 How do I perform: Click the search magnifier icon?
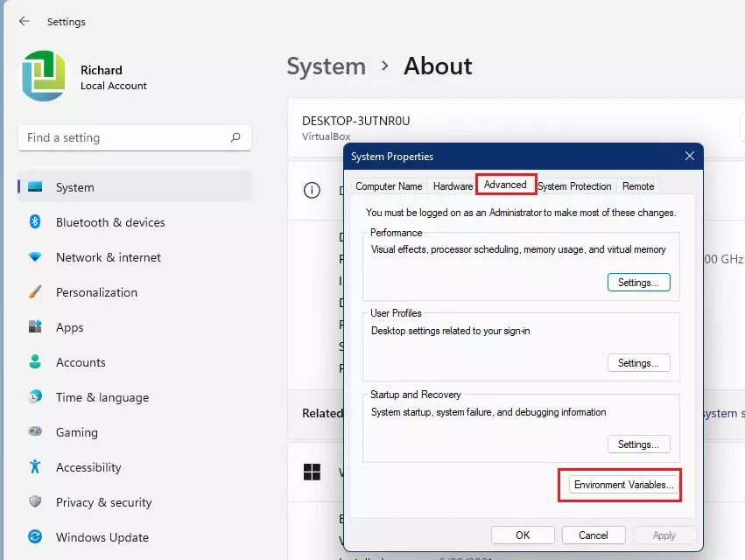pos(235,137)
